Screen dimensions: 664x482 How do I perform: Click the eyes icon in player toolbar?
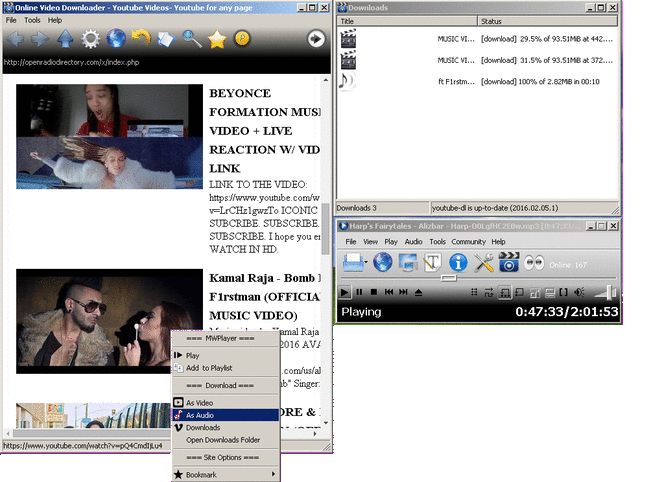point(534,263)
